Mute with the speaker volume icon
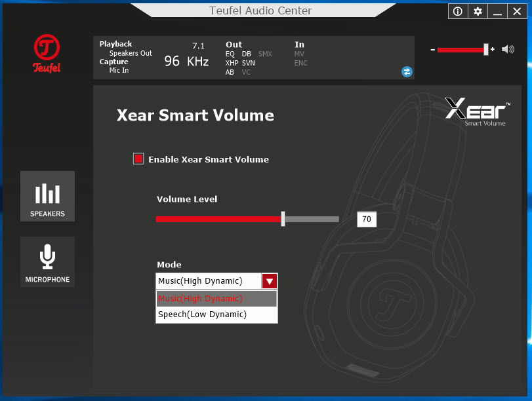The image size is (532, 401). (x=508, y=49)
